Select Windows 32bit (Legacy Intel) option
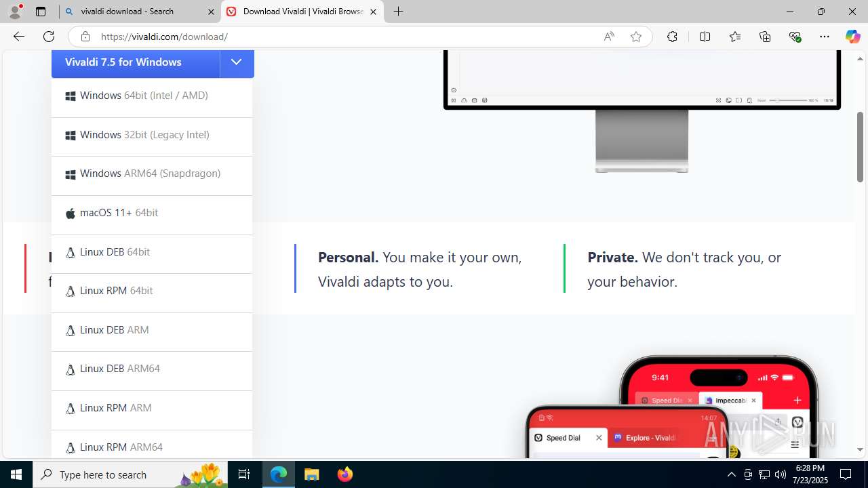Screen dimensions: 868x488 point(152,136)
